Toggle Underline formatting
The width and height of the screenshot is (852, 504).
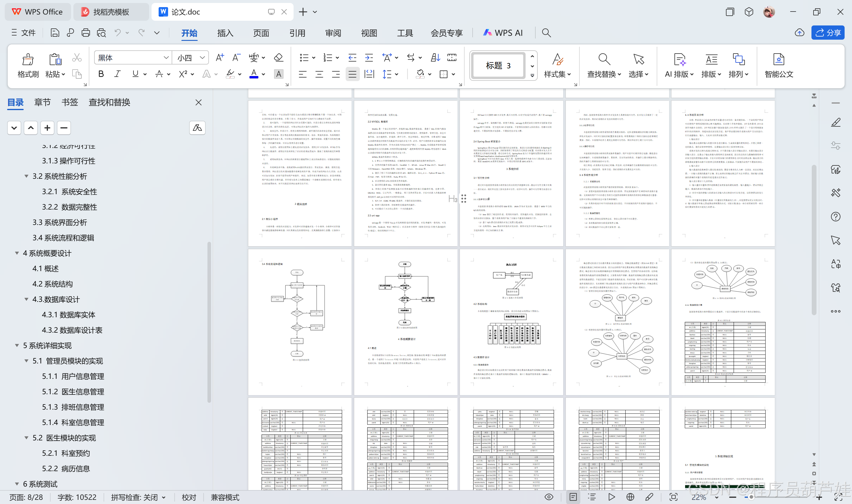pos(135,74)
